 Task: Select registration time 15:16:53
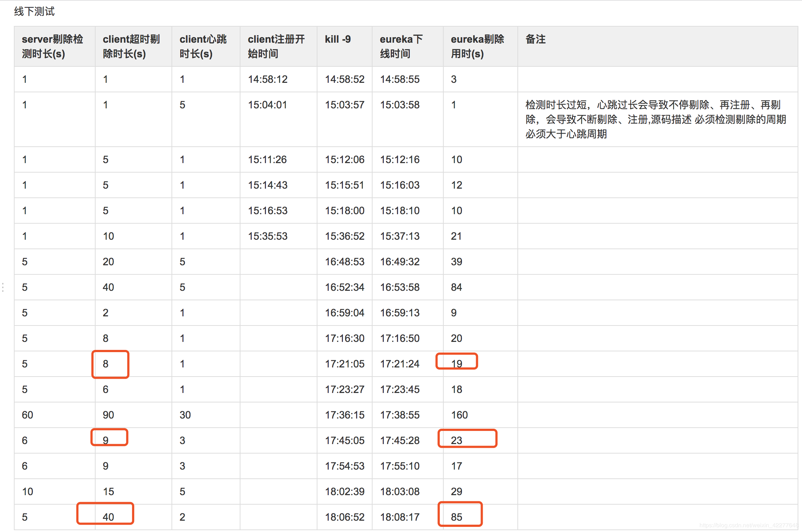point(268,211)
